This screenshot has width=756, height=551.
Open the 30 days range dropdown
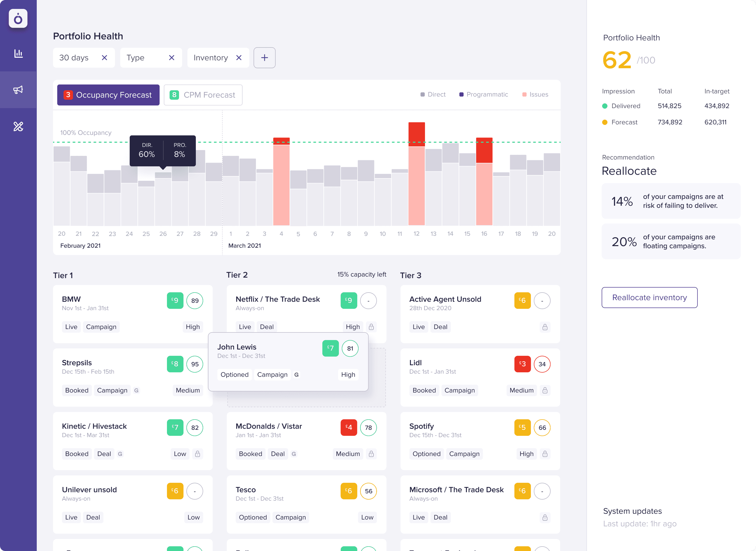coord(74,58)
